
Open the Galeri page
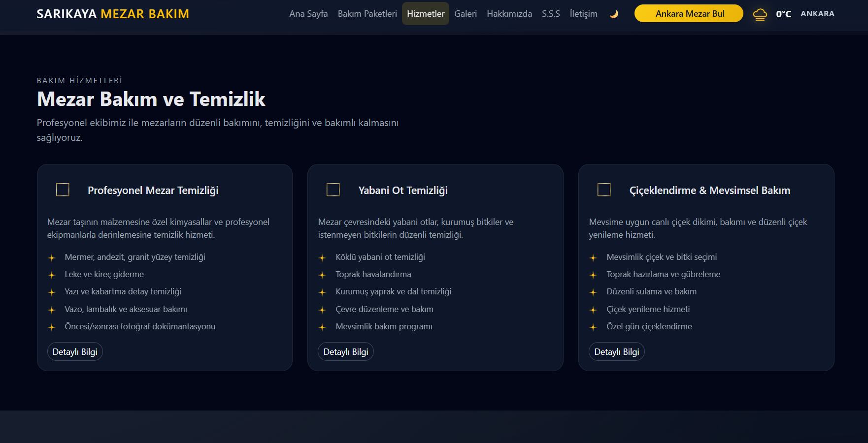465,14
